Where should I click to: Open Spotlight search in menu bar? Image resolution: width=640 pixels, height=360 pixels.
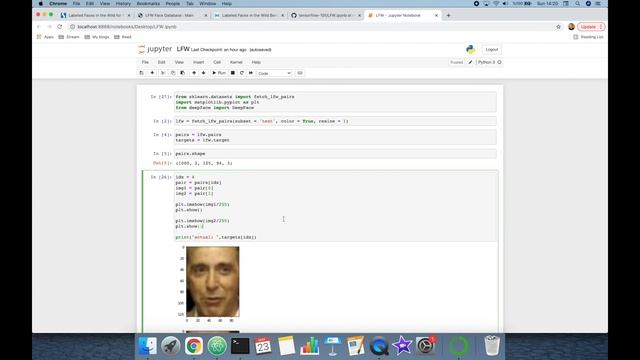(578, 4)
